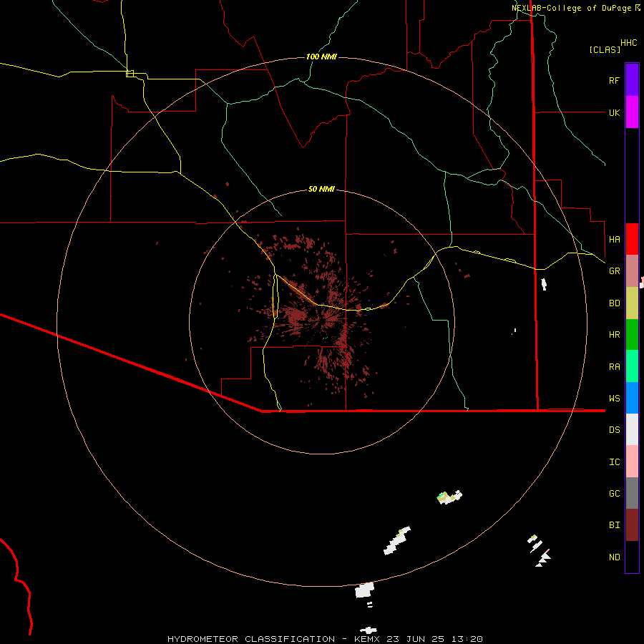
Task: Click the HYDROMETEOR CLASSIFICATION title text
Action: click(x=251, y=639)
